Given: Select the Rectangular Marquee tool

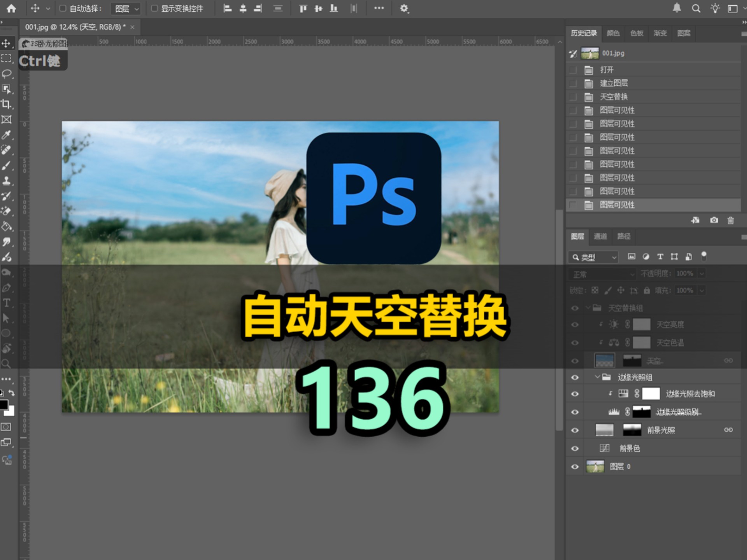Looking at the screenshot, I should tap(6, 59).
